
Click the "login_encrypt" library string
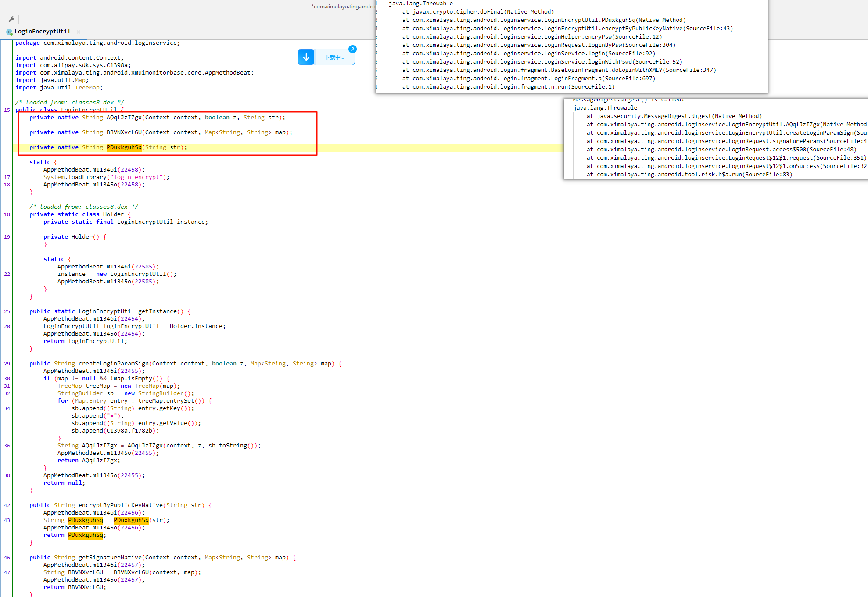click(136, 177)
